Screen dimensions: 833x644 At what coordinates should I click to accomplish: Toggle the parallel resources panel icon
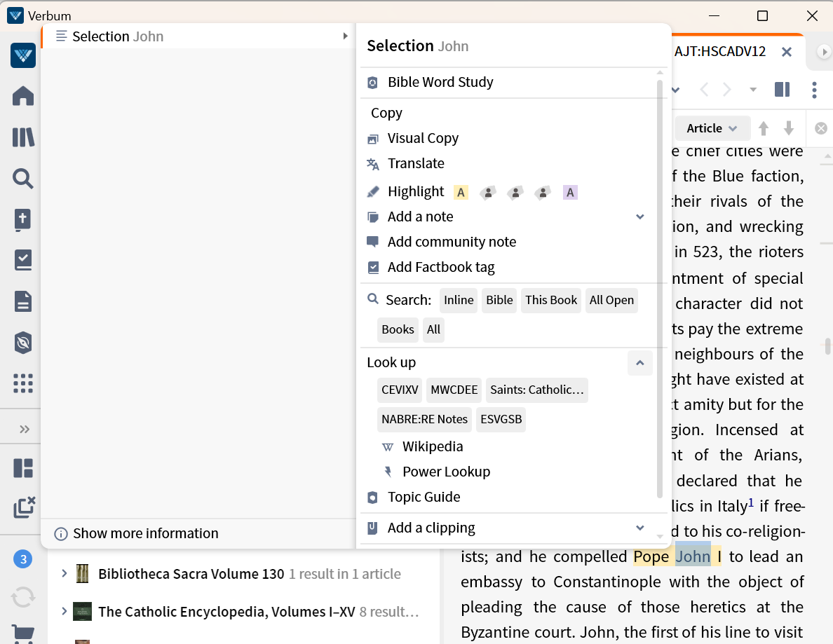[x=782, y=90]
